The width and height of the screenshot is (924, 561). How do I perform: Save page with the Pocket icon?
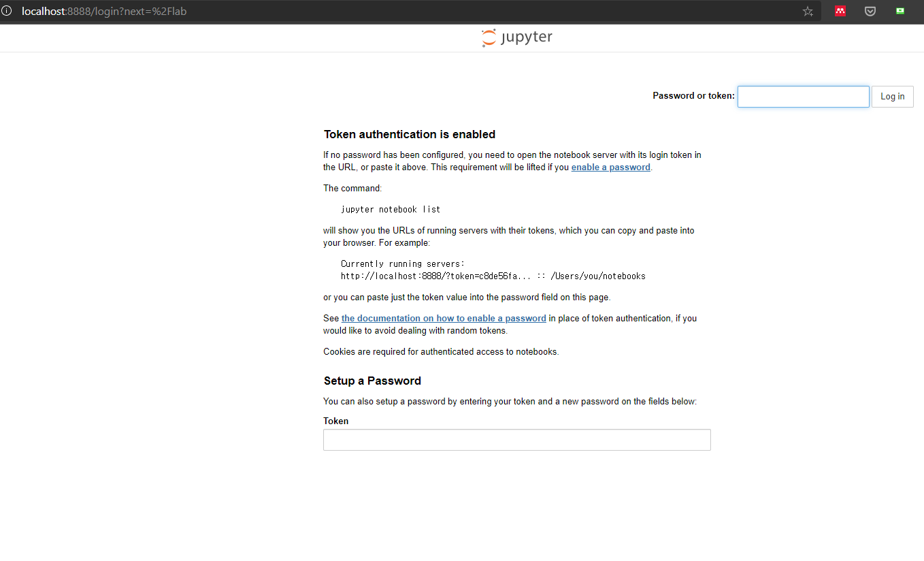870,12
